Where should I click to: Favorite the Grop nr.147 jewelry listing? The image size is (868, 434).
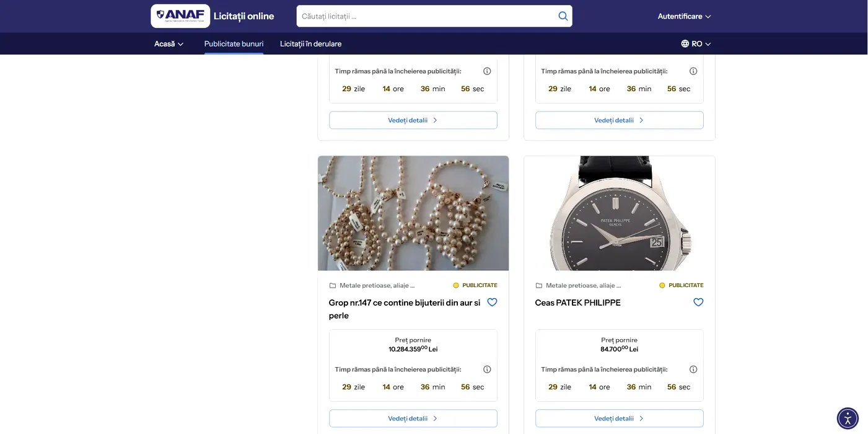pyautogui.click(x=492, y=303)
